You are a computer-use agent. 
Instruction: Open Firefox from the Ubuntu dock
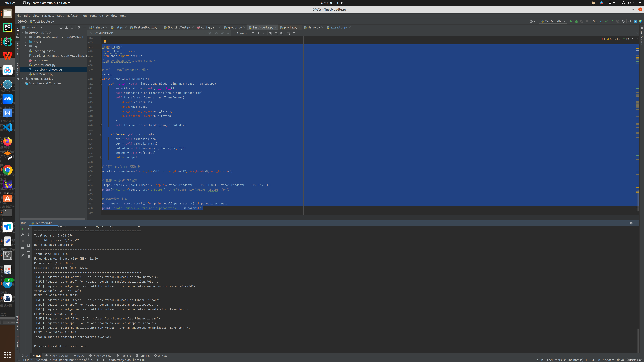click(8, 141)
